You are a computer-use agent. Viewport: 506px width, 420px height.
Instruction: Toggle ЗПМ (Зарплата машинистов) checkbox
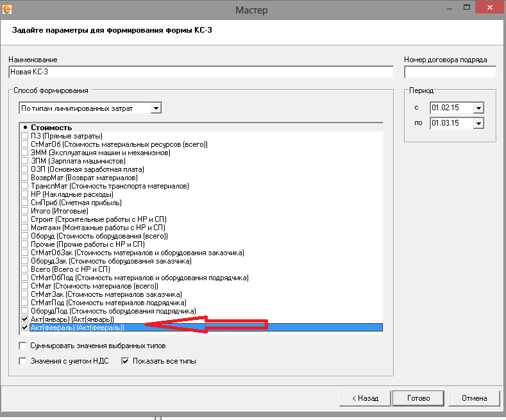click(25, 161)
